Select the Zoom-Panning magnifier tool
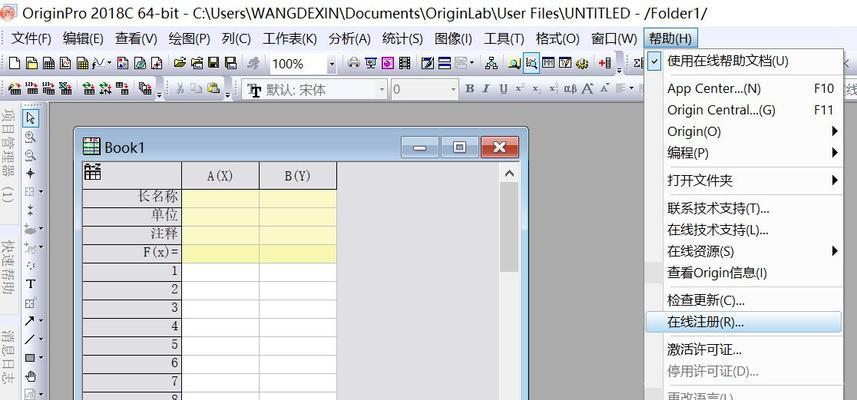The width and height of the screenshot is (857, 400). click(31, 137)
